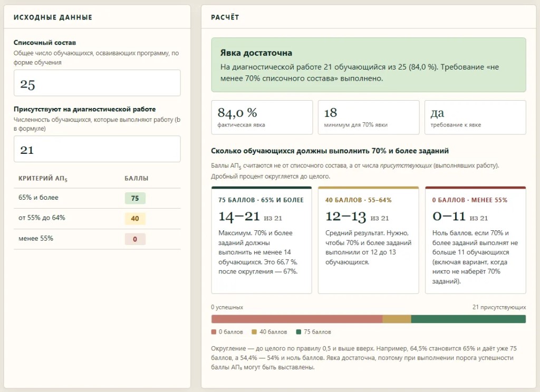Click the 'да' требование к явке value
Image resolution: width=540 pixels, height=392 pixels.
[437, 113]
